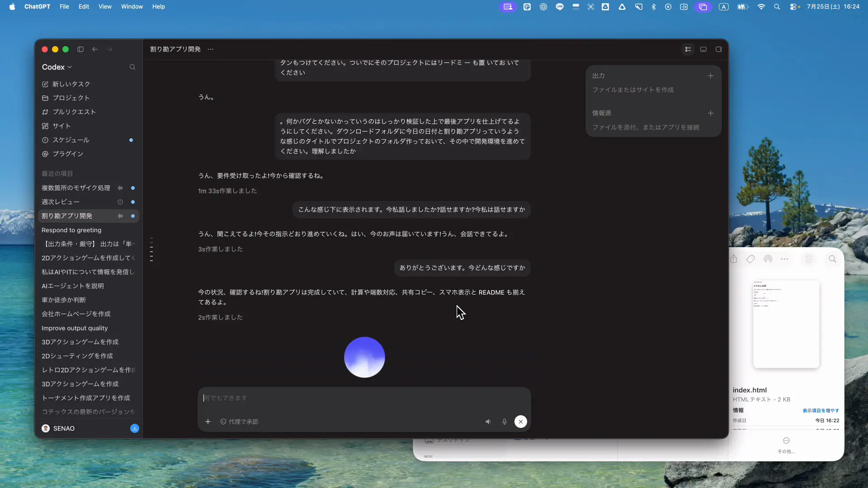
Task: Open Spotlight search in menu bar
Action: pyautogui.click(x=777, y=7)
